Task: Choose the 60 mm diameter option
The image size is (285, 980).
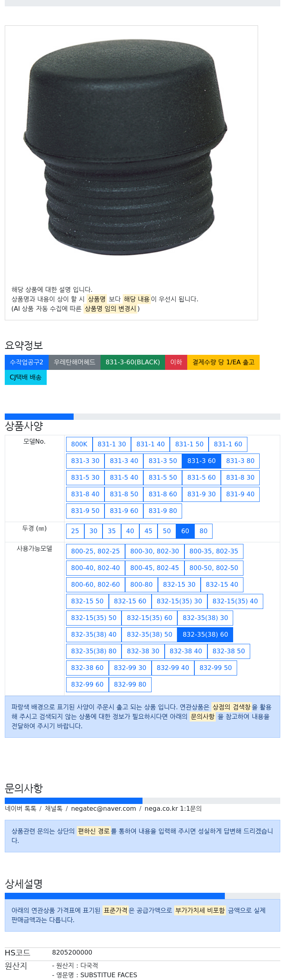Action: (x=185, y=531)
